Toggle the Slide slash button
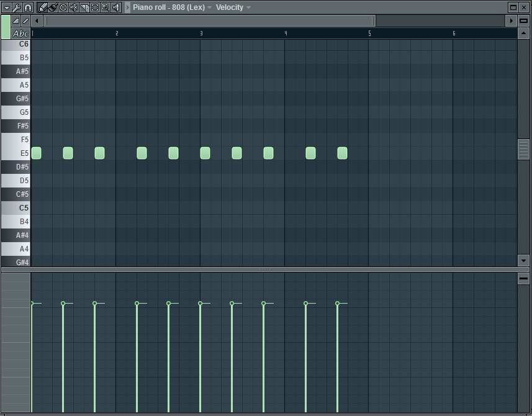Image resolution: width=532 pixels, height=416 pixels. coord(26,20)
